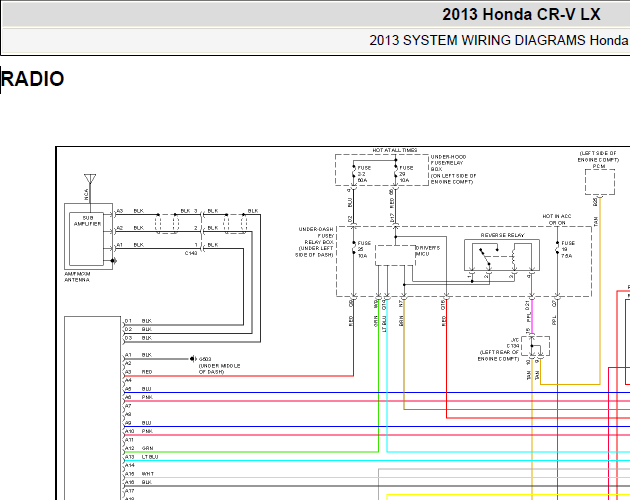This screenshot has height=500, width=630.
Task: Click the vertical 'GRN' wire label
Action: point(376,321)
